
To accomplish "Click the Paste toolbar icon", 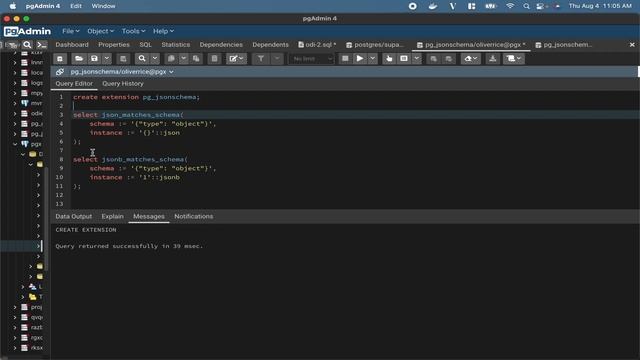I will pyautogui.click(x=196, y=59).
